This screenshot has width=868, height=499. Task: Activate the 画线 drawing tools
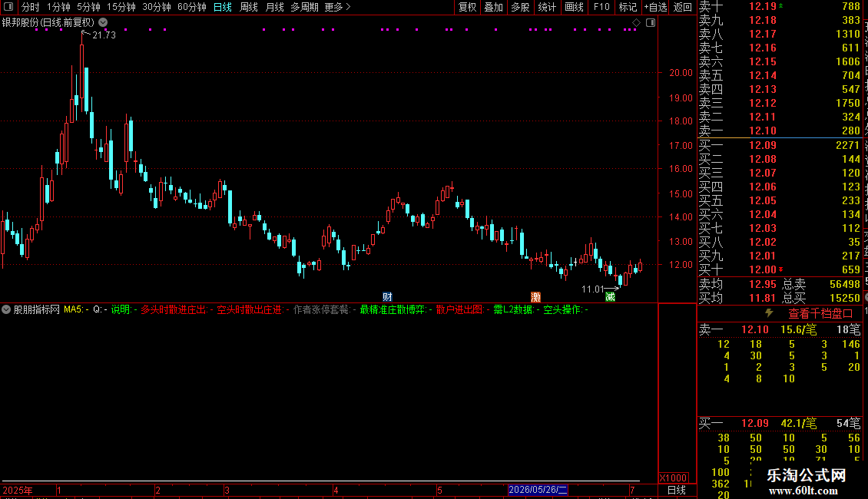[x=574, y=7]
